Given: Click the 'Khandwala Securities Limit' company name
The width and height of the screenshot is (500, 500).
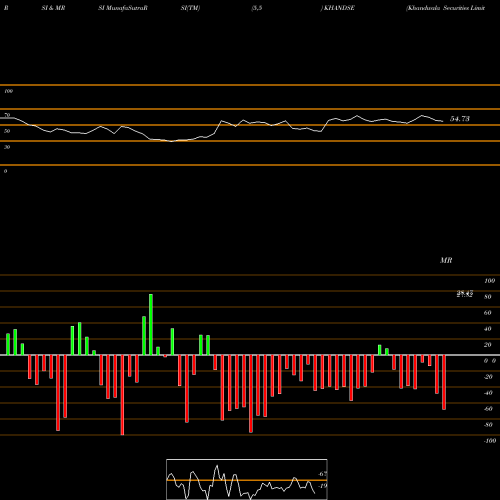Looking at the screenshot, I should tap(445, 8).
